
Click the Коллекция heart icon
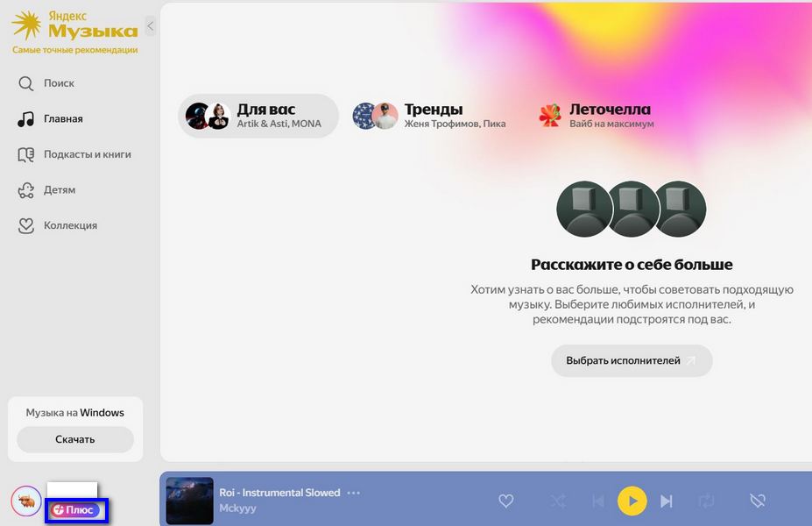[26, 225]
